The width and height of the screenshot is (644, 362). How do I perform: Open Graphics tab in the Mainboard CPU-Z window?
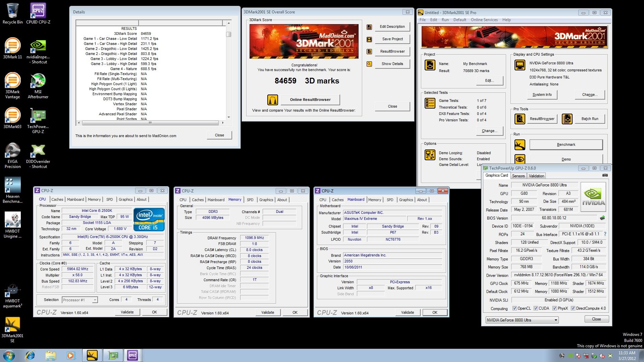click(x=406, y=200)
